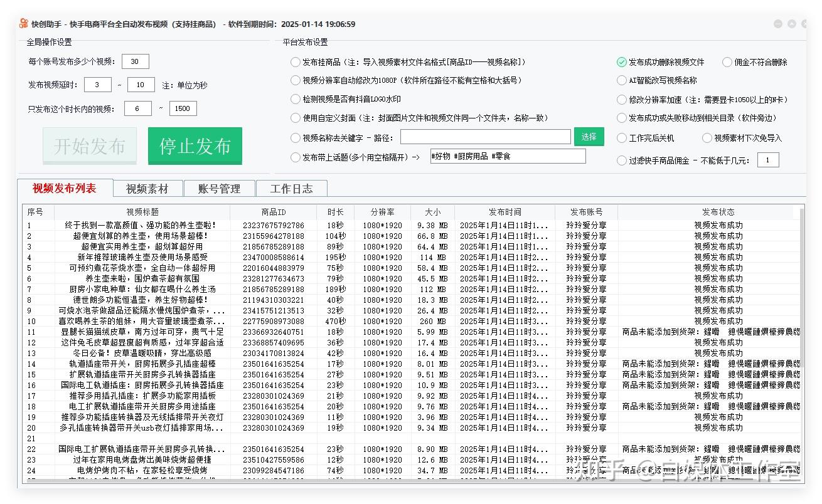The height and width of the screenshot is (504, 822).
Task: Click the videos-per-account field showing 30
Action: click(x=136, y=61)
